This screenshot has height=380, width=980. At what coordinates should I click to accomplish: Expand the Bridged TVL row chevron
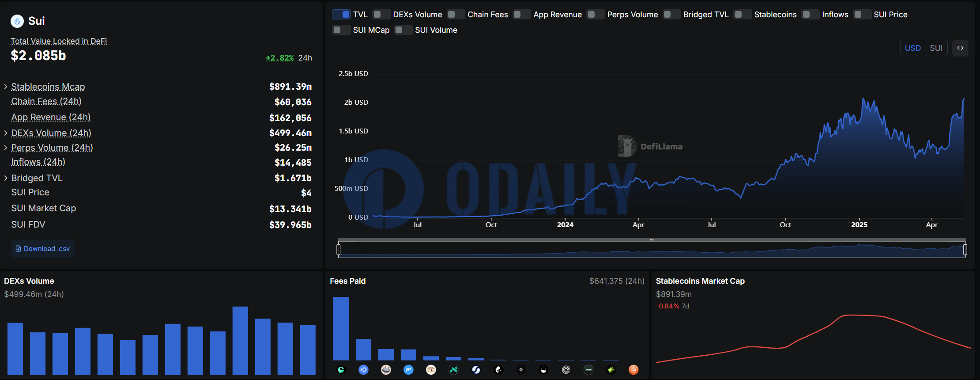pyautogui.click(x=6, y=178)
